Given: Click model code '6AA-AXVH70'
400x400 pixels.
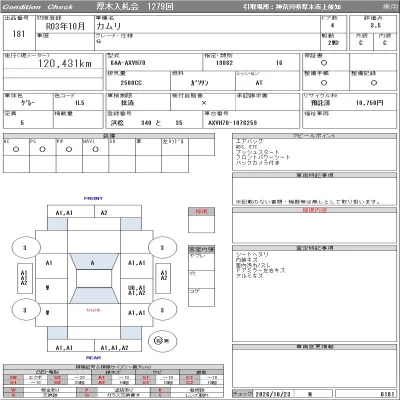Looking at the screenshot, I should point(128,63).
